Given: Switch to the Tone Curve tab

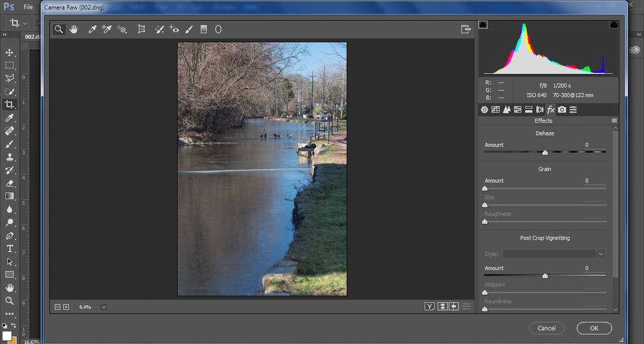Looking at the screenshot, I should click(496, 109).
